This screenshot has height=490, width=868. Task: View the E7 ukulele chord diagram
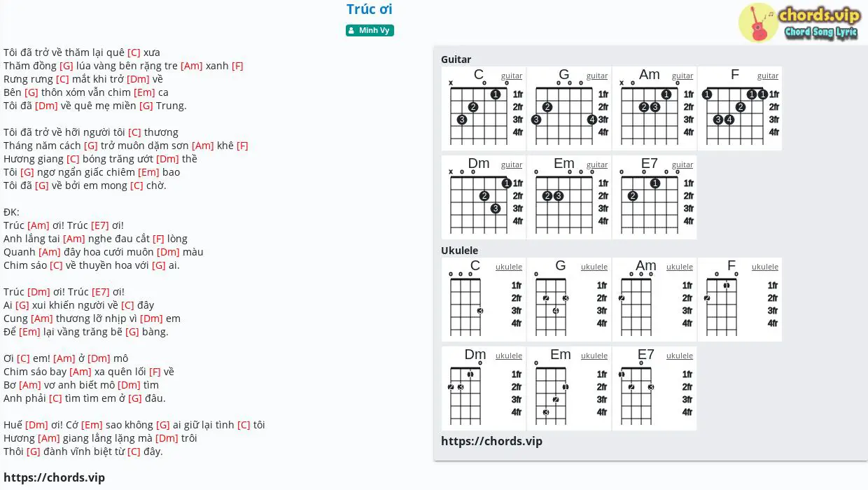(654, 388)
